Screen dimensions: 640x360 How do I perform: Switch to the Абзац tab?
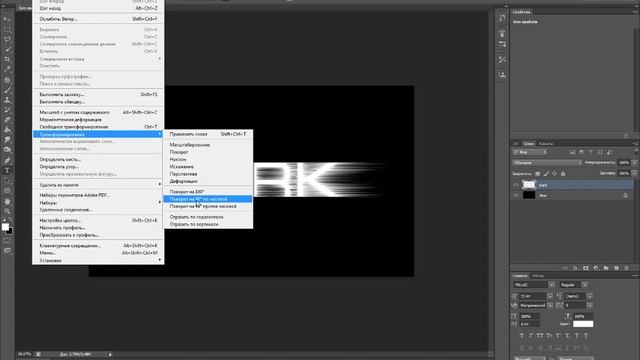pyautogui.click(x=538, y=276)
